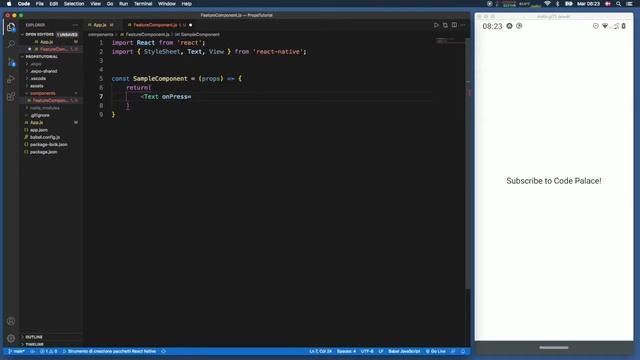
Task: Collapse the components folder
Action: tap(42, 93)
